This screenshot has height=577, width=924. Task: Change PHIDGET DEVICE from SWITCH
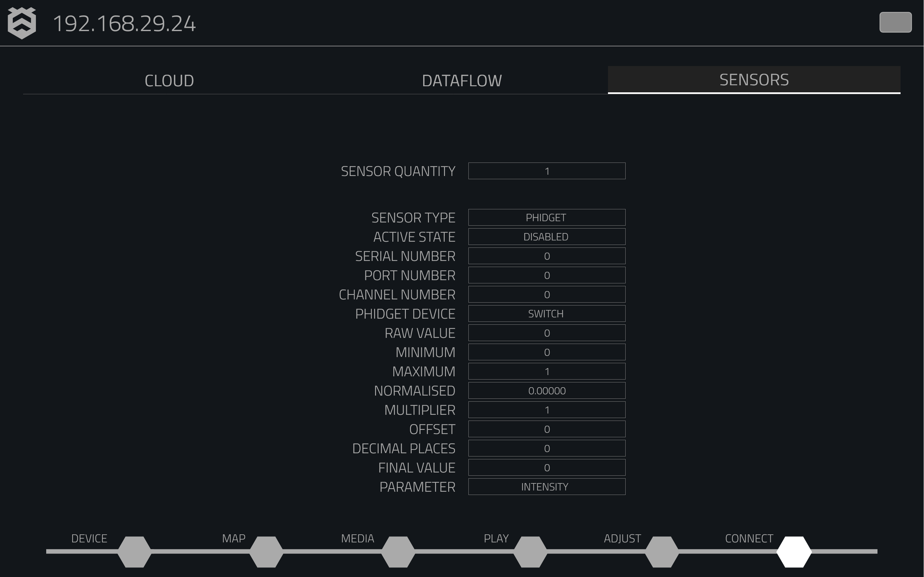546,314
